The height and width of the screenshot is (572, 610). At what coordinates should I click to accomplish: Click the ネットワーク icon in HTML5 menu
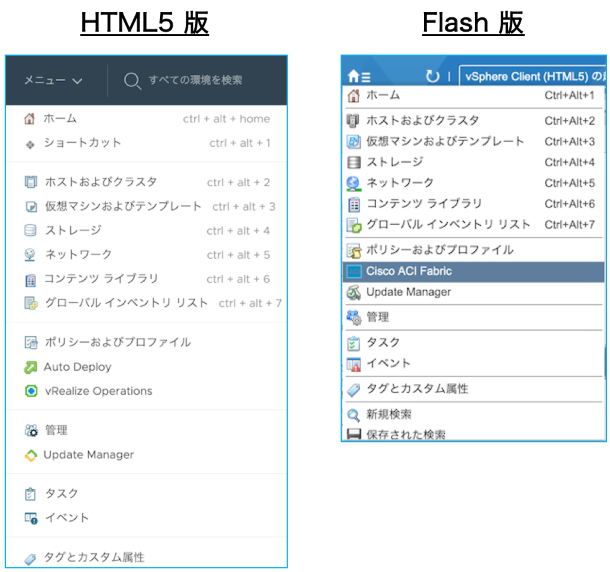tap(30, 255)
